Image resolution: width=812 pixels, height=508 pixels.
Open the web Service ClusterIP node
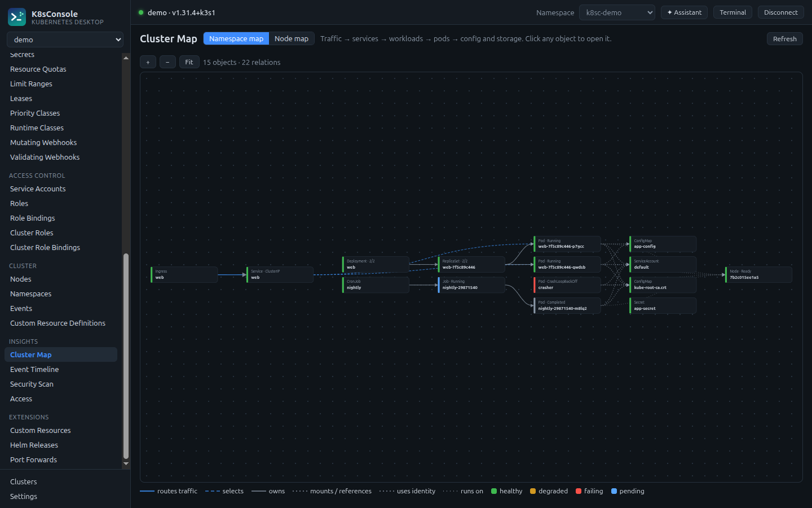click(280, 274)
